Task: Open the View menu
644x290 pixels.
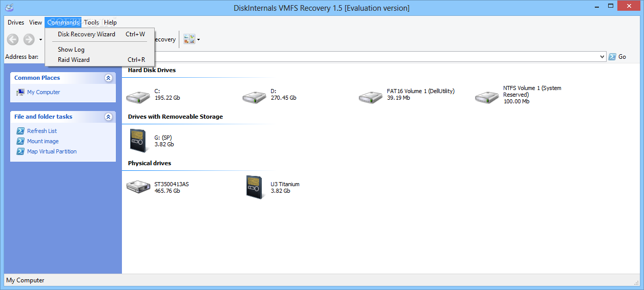Action: click(36, 23)
